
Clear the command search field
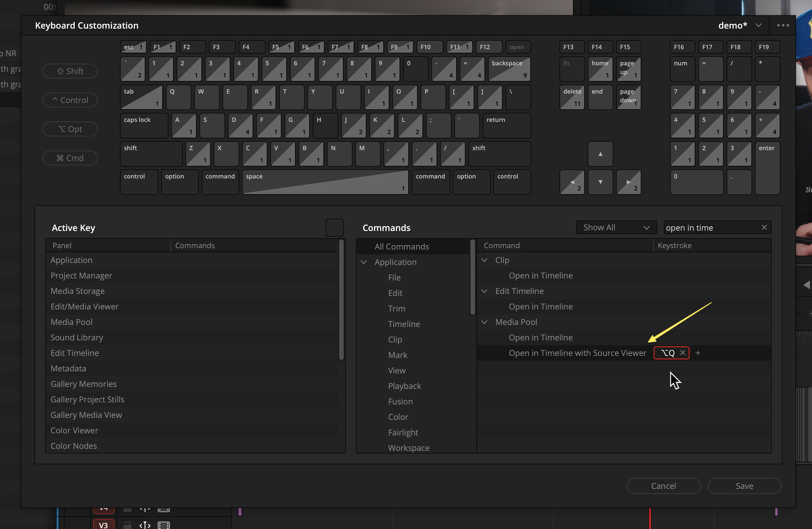click(x=764, y=227)
